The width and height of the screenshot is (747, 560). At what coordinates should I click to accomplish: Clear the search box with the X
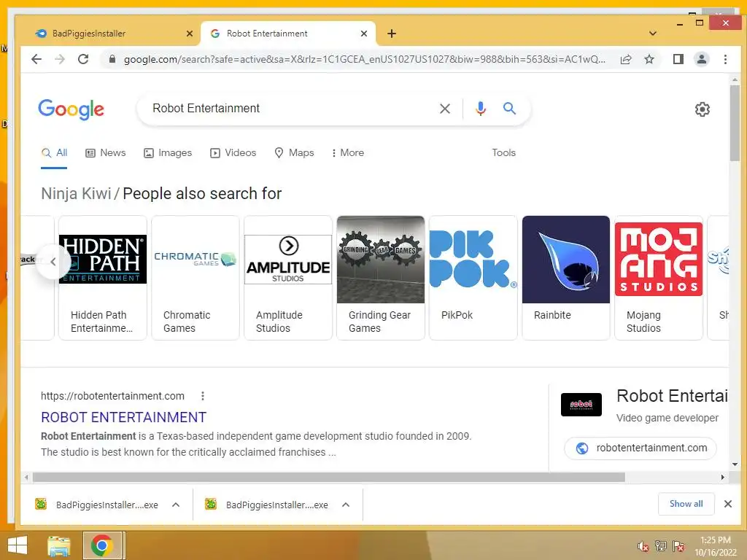445,109
